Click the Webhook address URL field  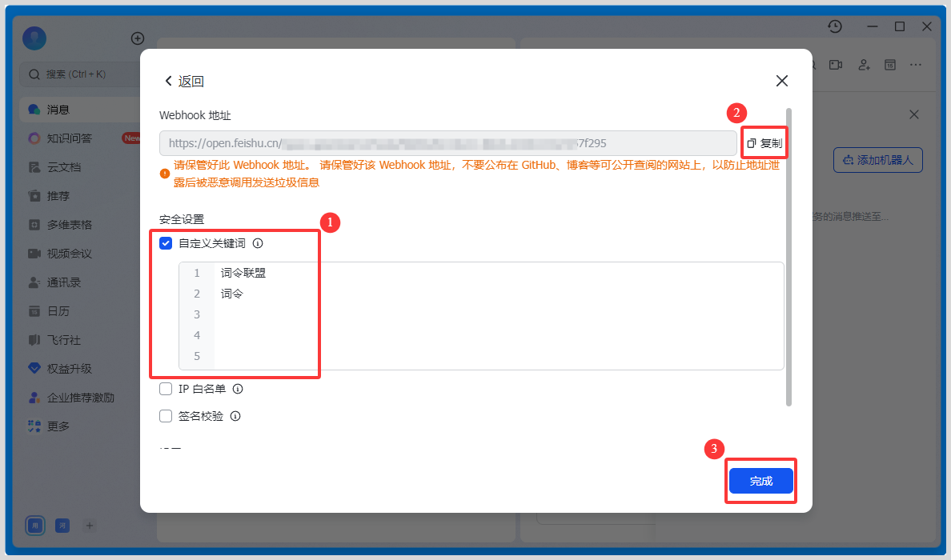tap(447, 143)
